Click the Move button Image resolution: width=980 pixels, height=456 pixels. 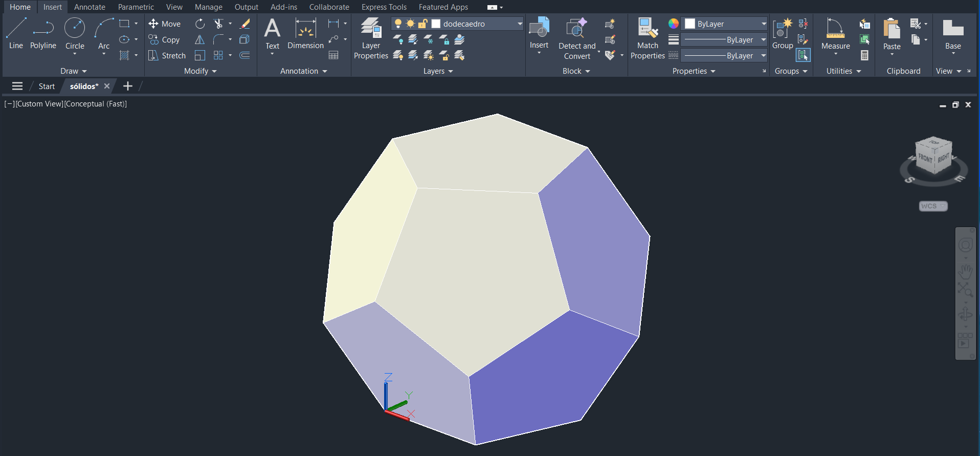[x=165, y=24]
